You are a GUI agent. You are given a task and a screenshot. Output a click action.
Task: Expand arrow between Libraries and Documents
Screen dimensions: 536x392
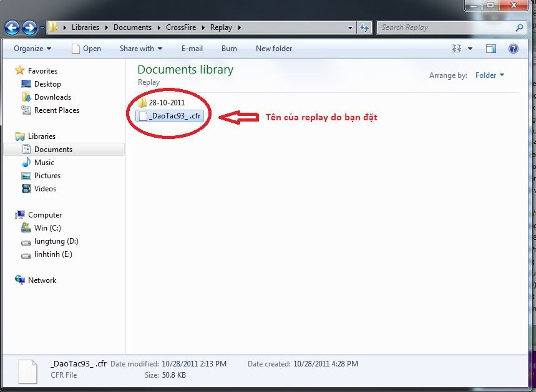click(106, 27)
